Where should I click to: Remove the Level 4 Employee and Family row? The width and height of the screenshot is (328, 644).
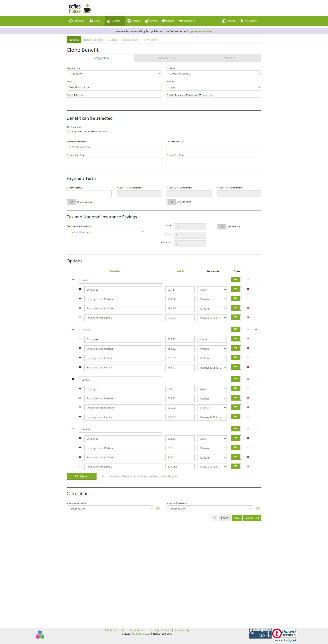tap(248, 466)
